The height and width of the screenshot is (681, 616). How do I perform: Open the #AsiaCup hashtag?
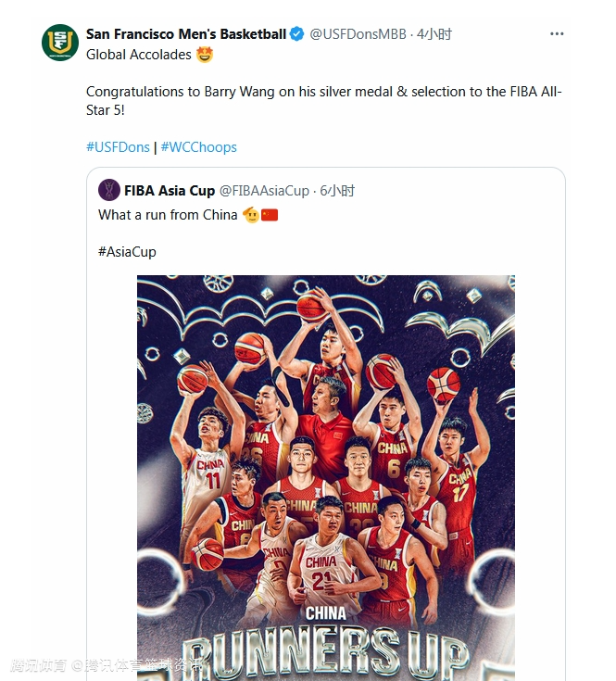pyautogui.click(x=127, y=251)
